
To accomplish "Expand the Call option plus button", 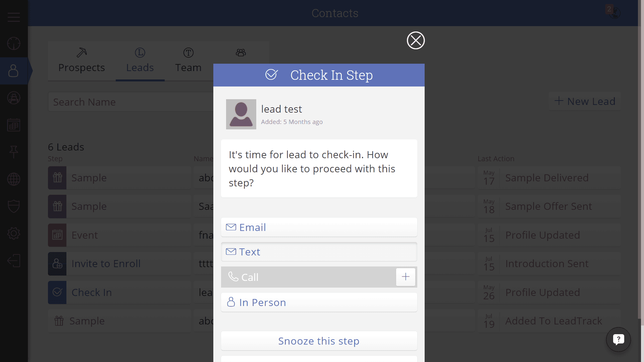I will pyautogui.click(x=406, y=277).
